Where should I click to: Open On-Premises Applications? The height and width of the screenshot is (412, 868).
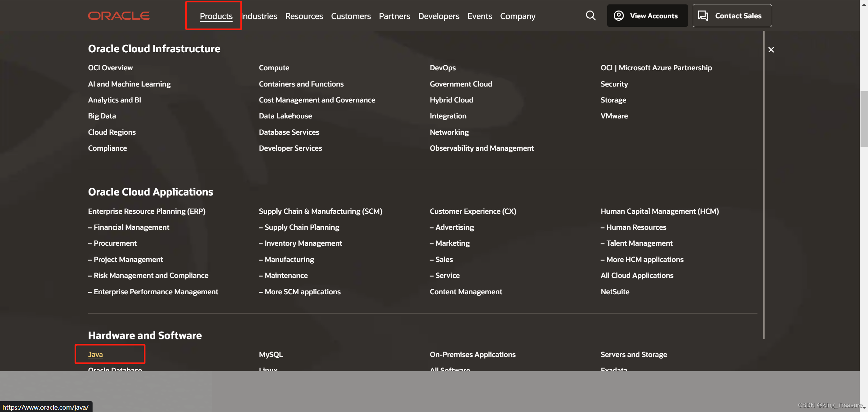click(x=473, y=354)
